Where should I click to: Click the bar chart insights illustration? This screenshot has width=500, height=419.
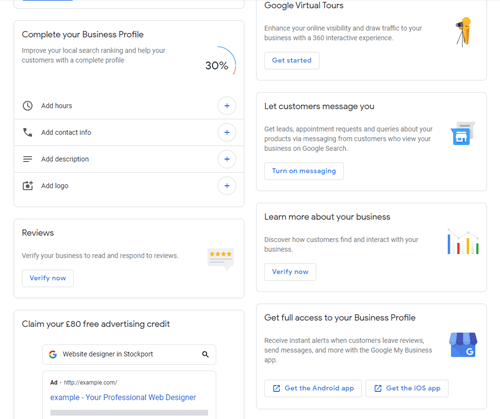(x=463, y=242)
